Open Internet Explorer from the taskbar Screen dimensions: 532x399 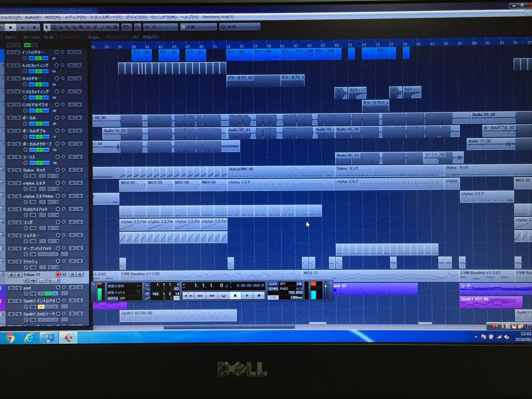point(29,338)
